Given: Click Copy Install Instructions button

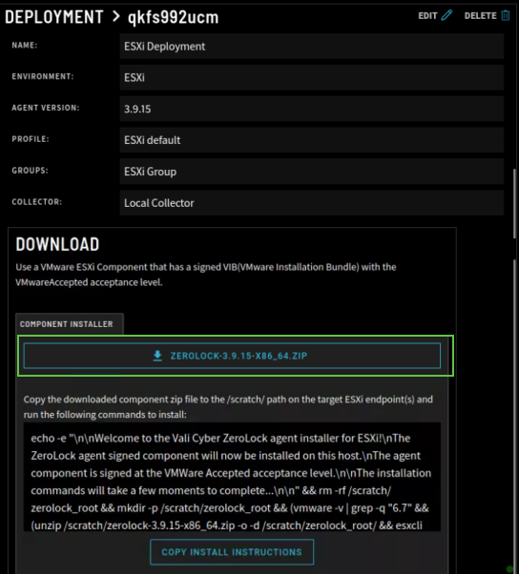Looking at the screenshot, I should (232, 552).
